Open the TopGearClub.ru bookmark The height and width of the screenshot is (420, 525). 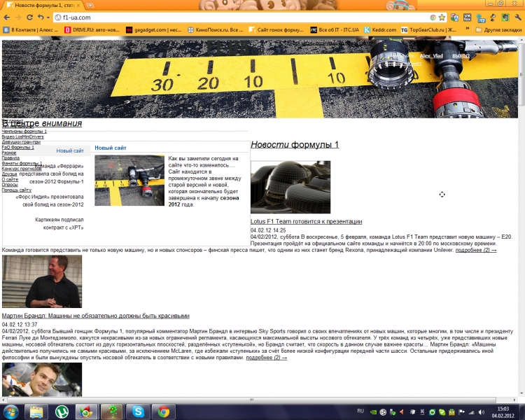[428, 30]
